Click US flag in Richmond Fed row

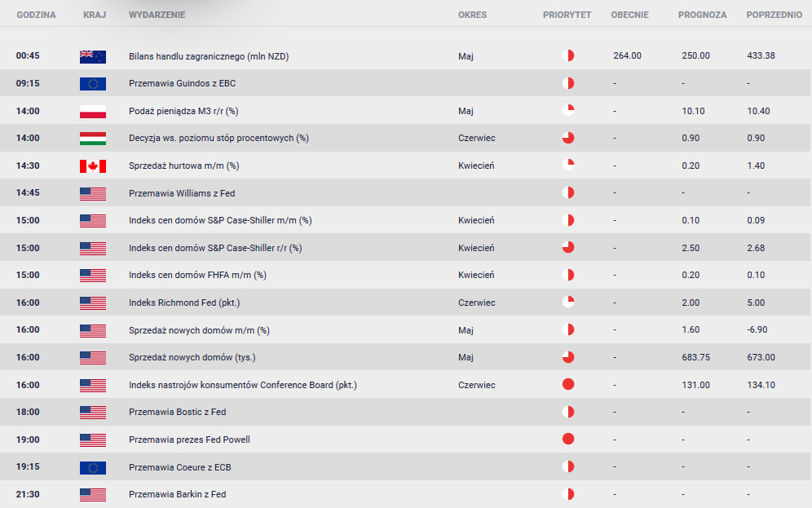click(93, 303)
